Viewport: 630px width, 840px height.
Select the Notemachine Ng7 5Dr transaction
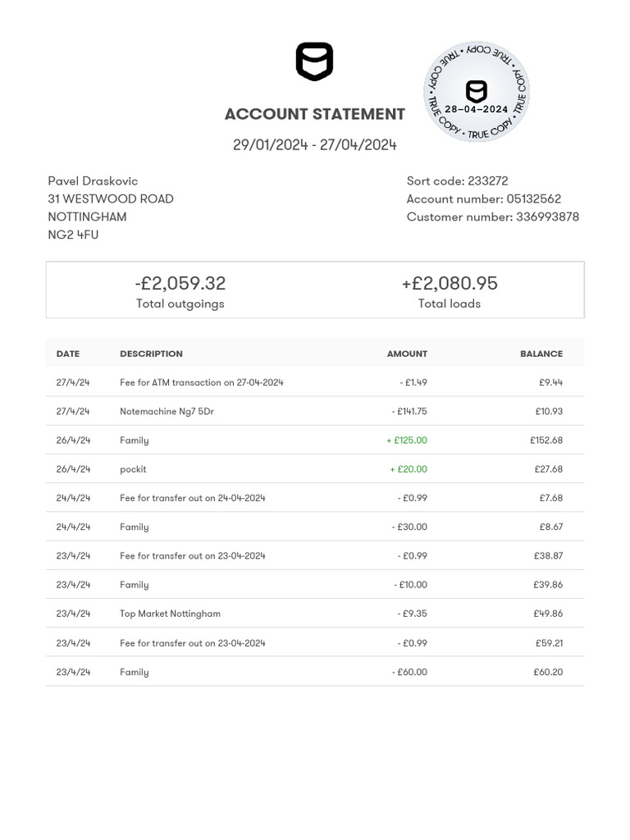[x=167, y=411]
